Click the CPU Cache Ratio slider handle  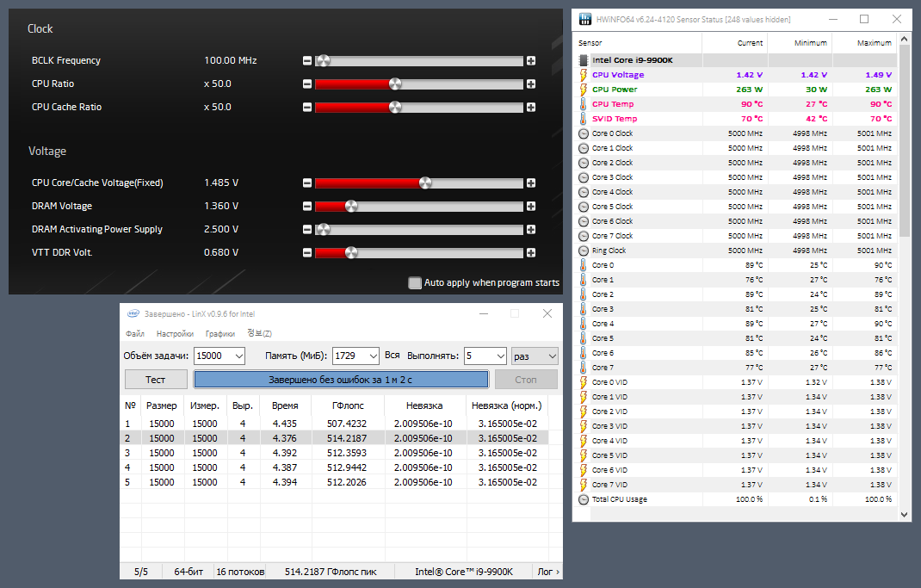point(395,107)
